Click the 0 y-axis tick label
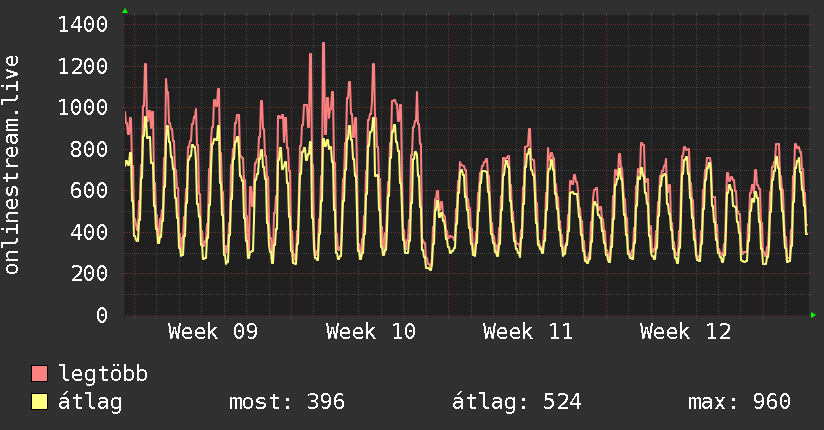Screen dimensions: 824x430 [102, 315]
